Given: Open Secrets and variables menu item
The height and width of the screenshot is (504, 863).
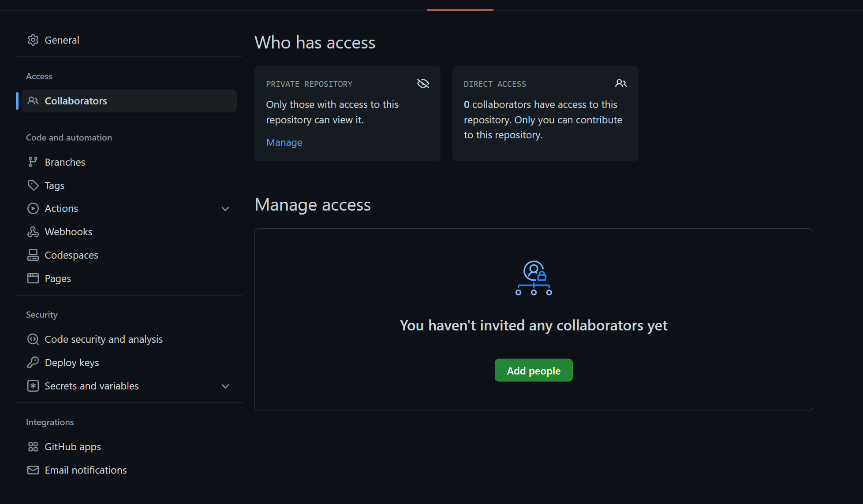Looking at the screenshot, I should pyautogui.click(x=92, y=386).
